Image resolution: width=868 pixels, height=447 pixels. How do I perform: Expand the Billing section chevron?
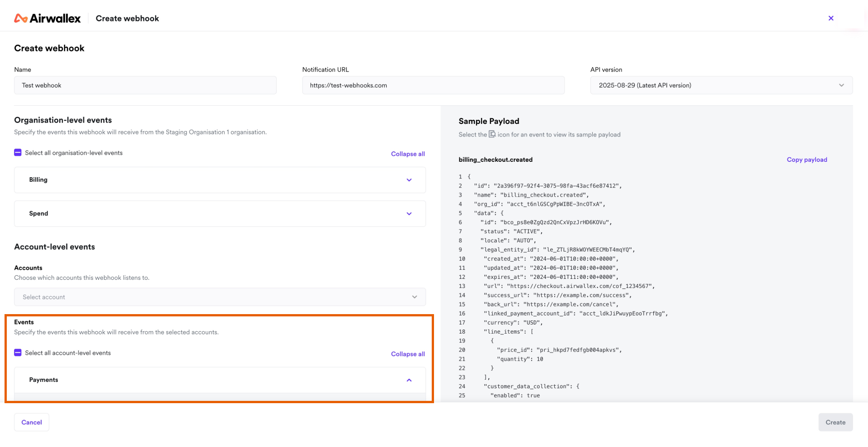(x=409, y=180)
